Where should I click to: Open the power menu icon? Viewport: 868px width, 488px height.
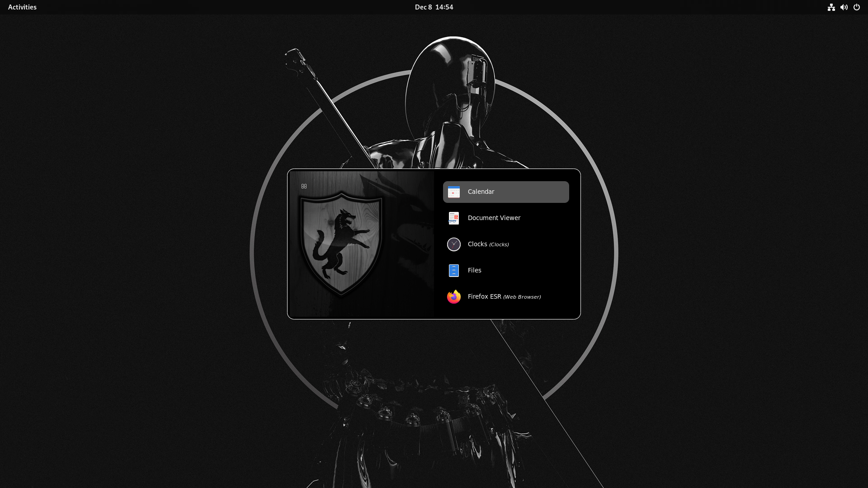[x=856, y=7]
